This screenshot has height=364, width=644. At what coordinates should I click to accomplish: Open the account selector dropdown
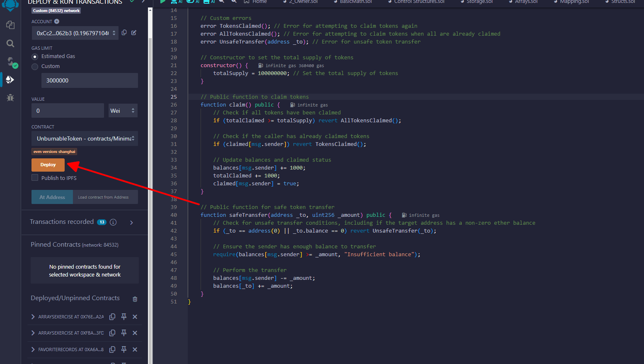[x=75, y=33]
